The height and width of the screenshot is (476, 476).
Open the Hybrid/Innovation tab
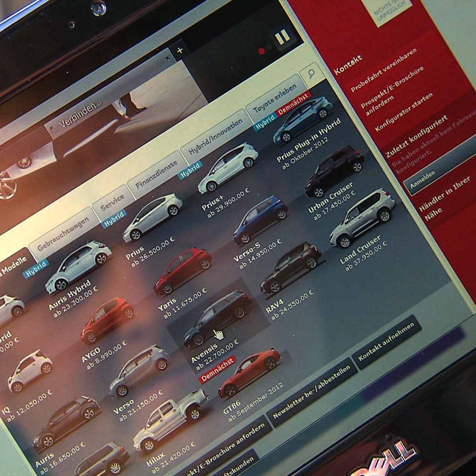[x=216, y=137]
